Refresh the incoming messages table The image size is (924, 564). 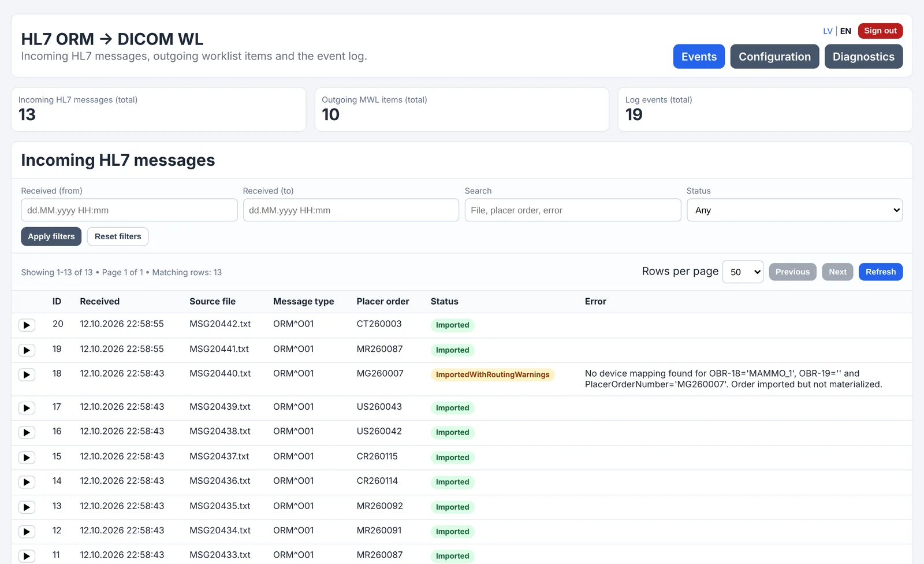pyautogui.click(x=880, y=272)
